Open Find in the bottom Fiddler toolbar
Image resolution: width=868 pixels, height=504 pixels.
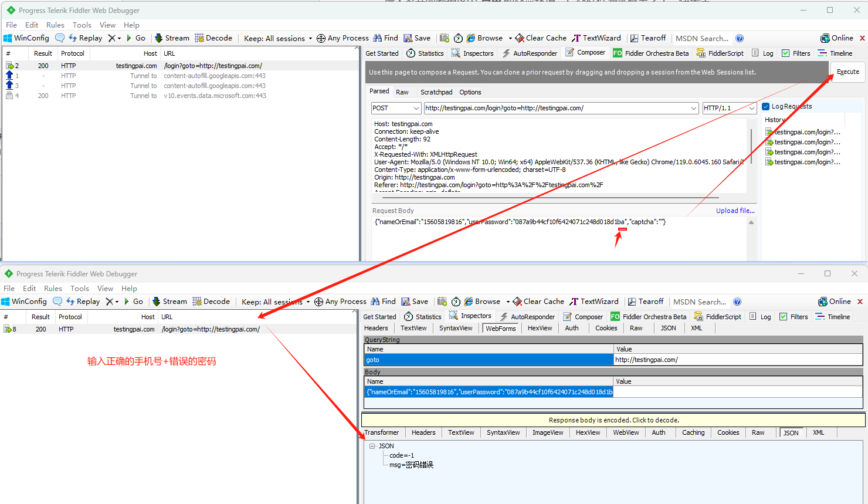pos(383,302)
